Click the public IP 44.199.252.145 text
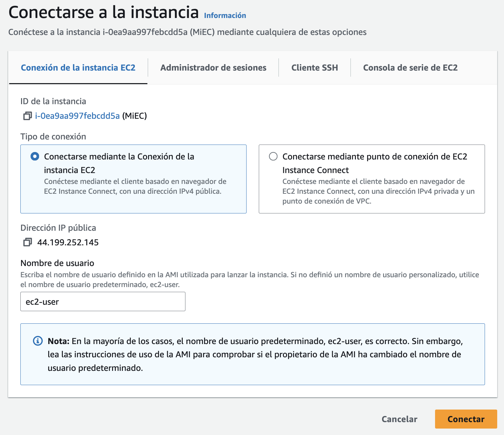504x435 pixels. 68,242
